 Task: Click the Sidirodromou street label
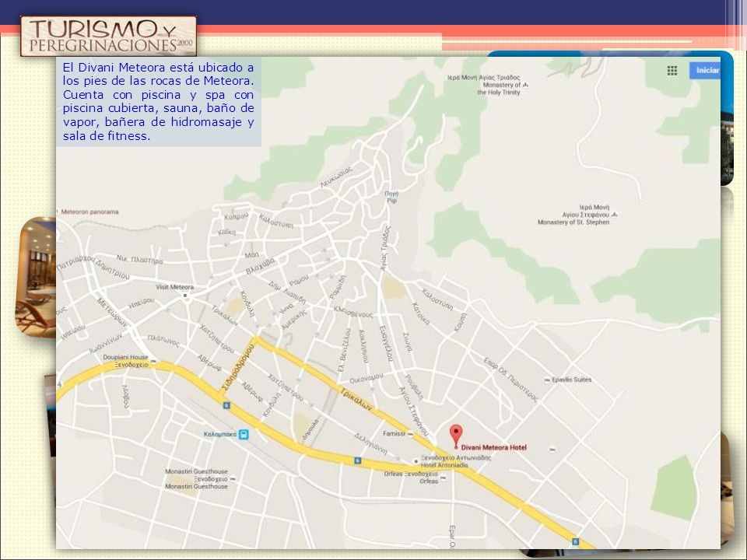238,366
